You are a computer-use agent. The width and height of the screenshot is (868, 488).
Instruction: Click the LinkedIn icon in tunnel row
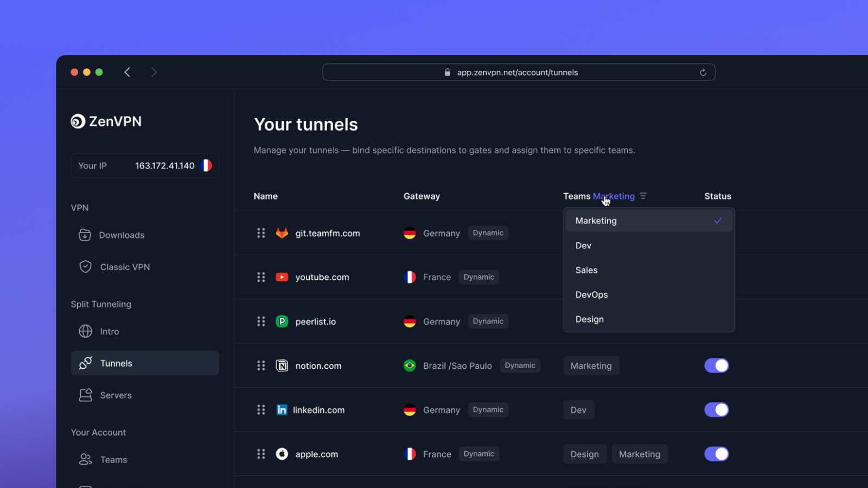point(282,410)
